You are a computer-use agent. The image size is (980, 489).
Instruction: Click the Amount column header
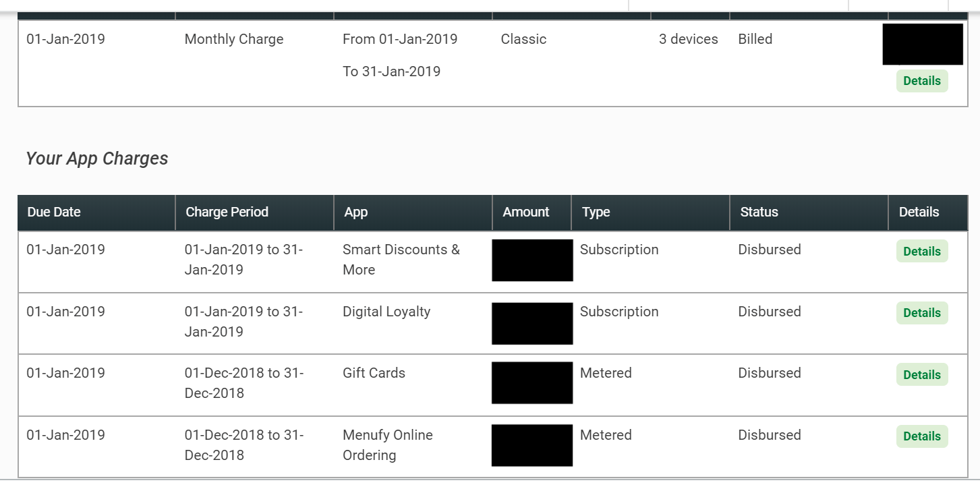coord(526,212)
